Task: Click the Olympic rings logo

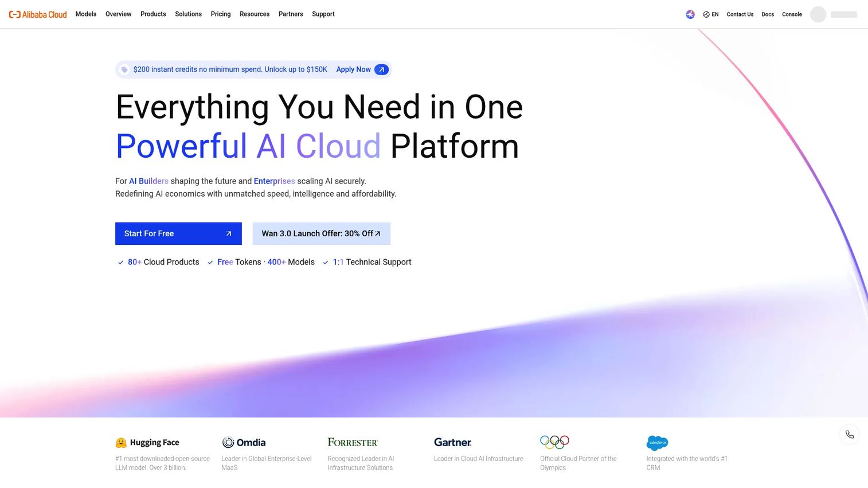Action: coord(554,442)
